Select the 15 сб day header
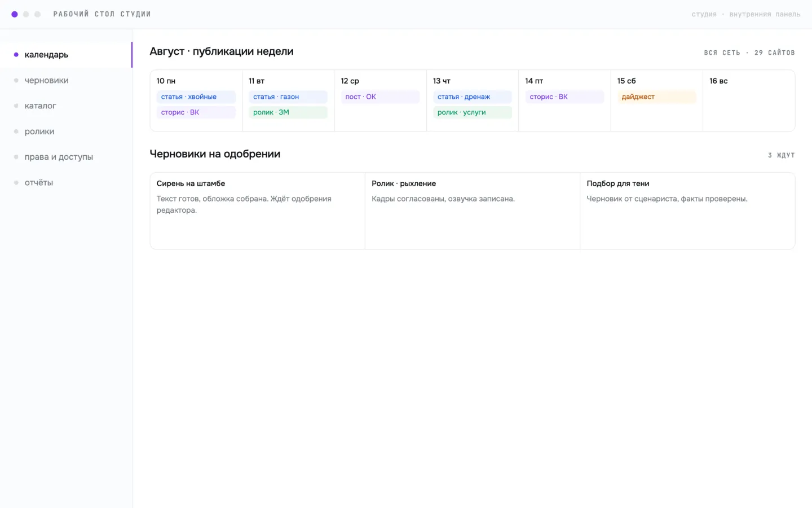 click(626, 81)
